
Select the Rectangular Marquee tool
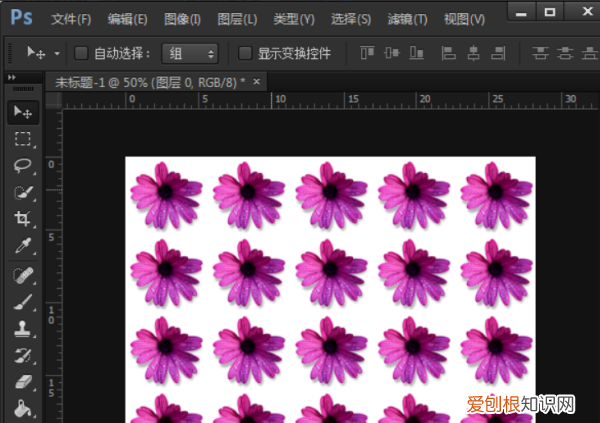pos(23,139)
